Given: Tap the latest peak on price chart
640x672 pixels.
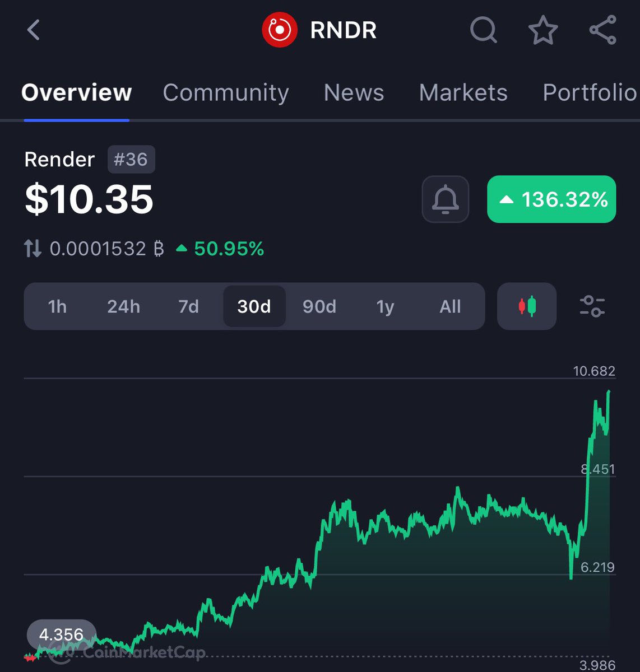Looking at the screenshot, I should 609,393.
